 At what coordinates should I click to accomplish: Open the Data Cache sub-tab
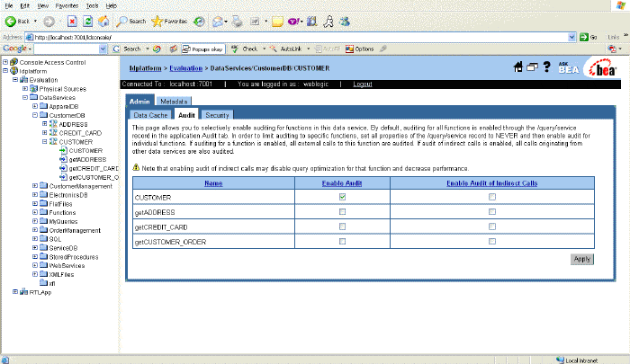(x=150, y=115)
